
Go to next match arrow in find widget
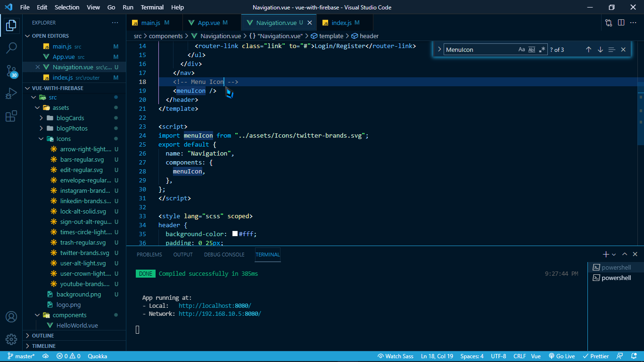(x=600, y=49)
